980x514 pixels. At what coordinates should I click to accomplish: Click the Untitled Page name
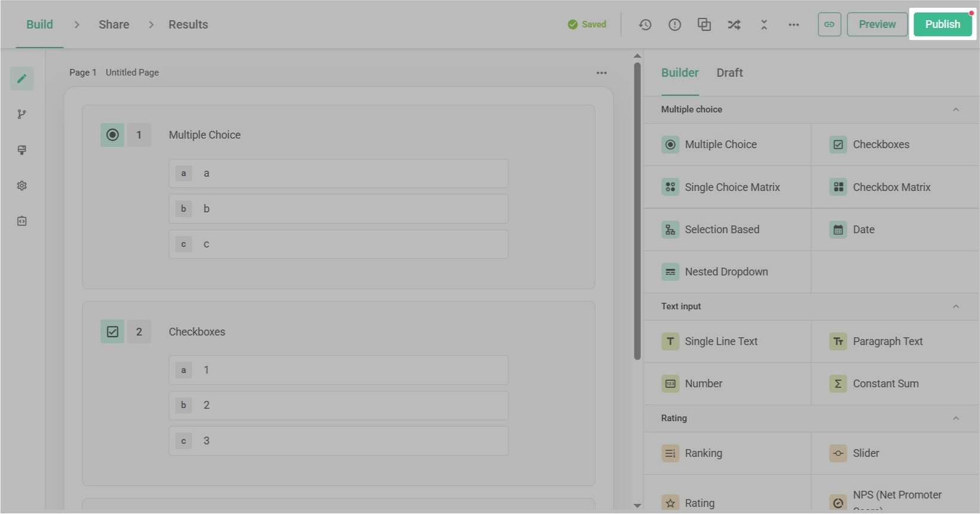(x=132, y=73)
